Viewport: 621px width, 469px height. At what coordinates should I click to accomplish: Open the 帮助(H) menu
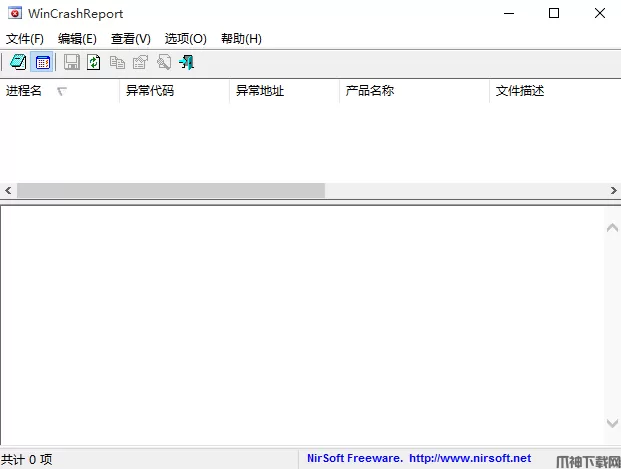click(x=241, y=39)
